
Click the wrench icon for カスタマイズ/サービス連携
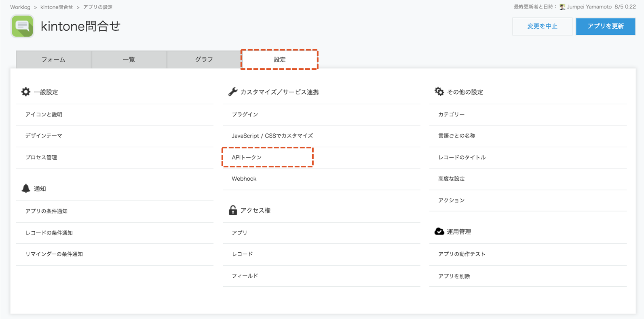tap(233, 92)
